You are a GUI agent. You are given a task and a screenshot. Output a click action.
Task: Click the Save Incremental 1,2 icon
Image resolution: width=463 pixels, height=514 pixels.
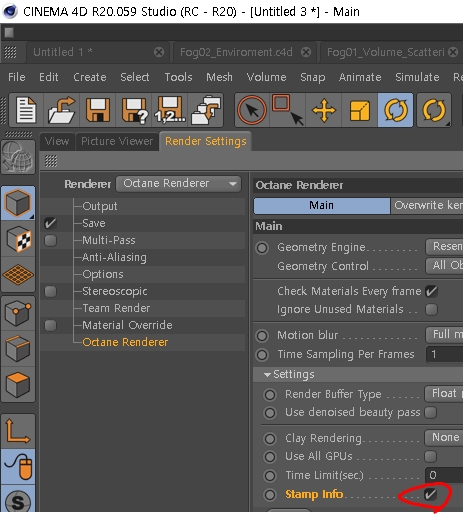170,110
